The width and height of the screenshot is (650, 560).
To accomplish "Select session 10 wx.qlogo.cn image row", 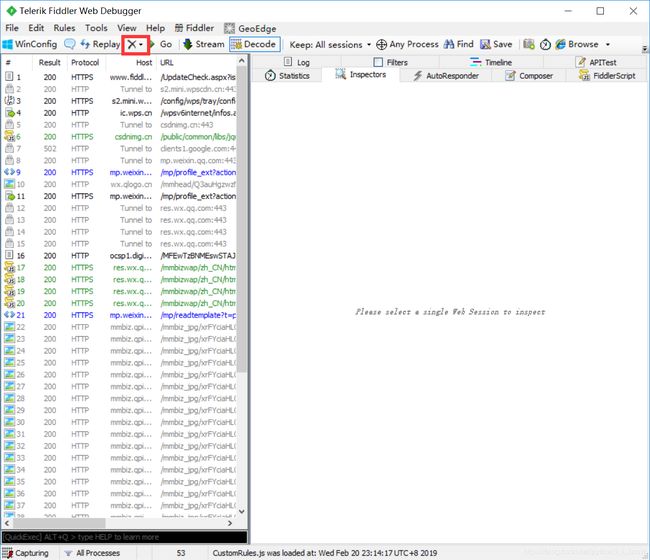I will point(120,184).
